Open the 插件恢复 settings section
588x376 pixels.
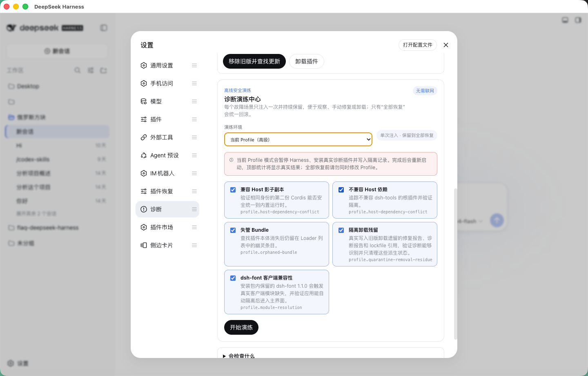pos(167,191)
